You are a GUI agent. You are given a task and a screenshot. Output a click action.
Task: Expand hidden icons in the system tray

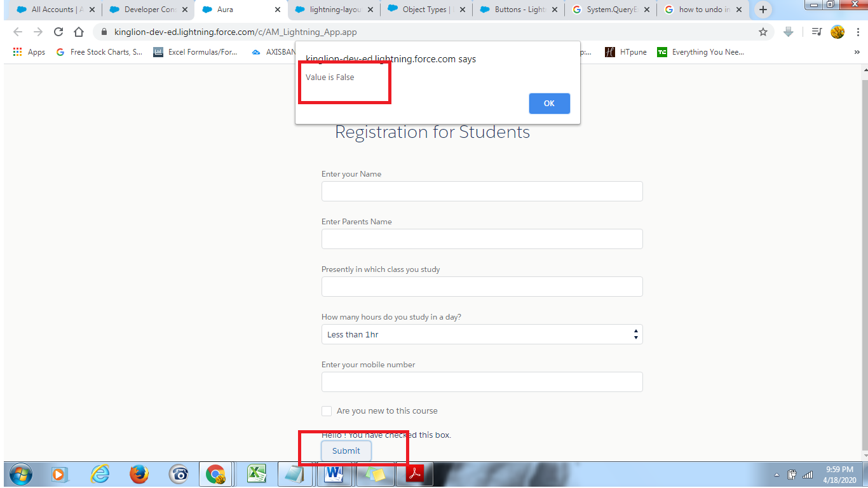pos(776,474)
